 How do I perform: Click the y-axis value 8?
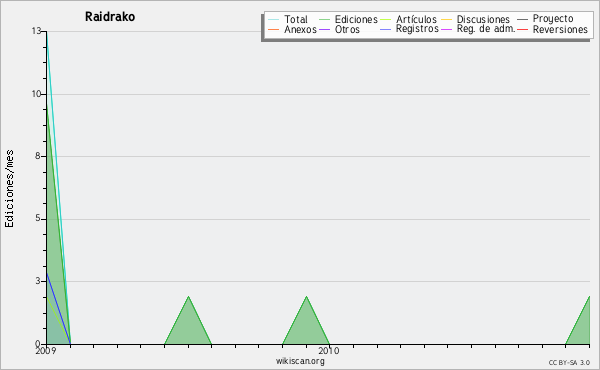coord(38,156)
